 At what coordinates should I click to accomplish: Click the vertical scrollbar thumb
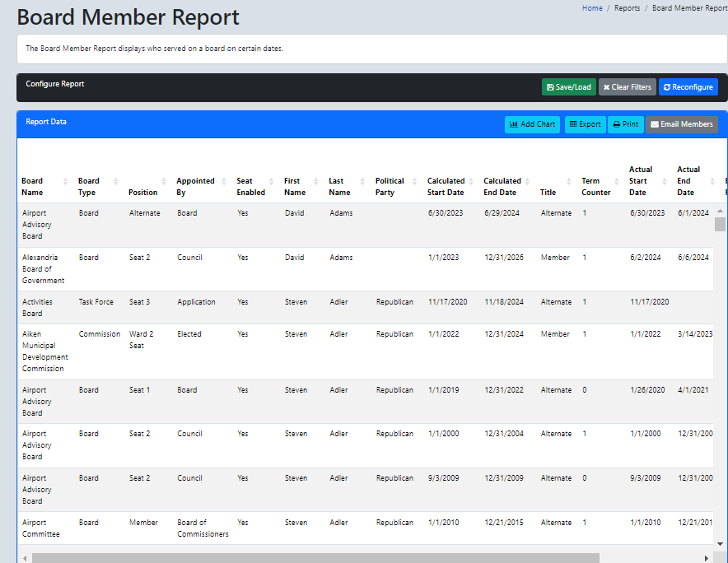pyautogui.click(x=720, y=224)
